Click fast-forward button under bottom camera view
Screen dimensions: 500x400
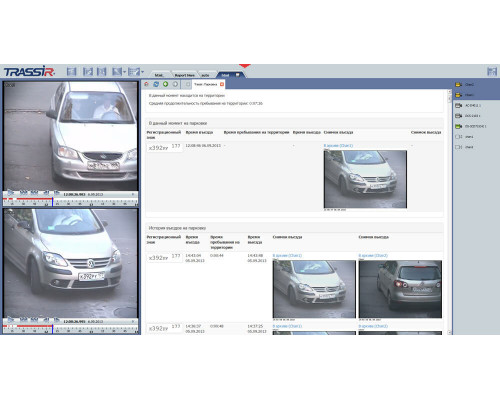click(x=34, y=320)
